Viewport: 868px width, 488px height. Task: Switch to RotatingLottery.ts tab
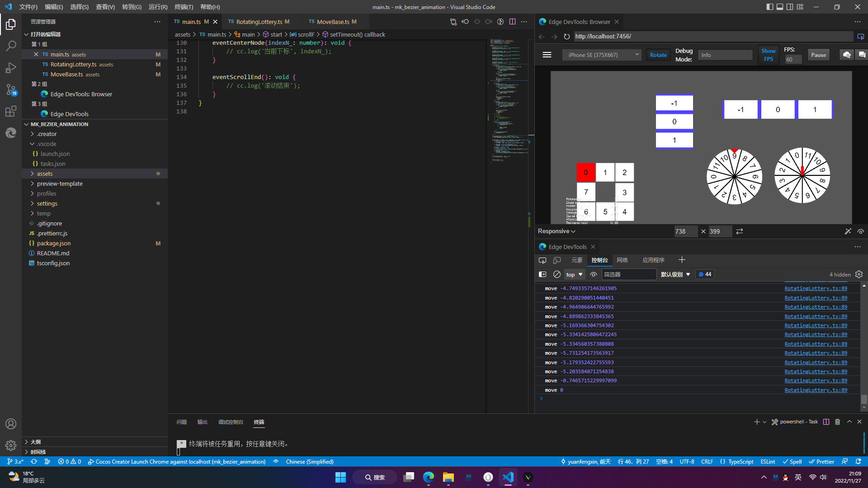point(259,22)
